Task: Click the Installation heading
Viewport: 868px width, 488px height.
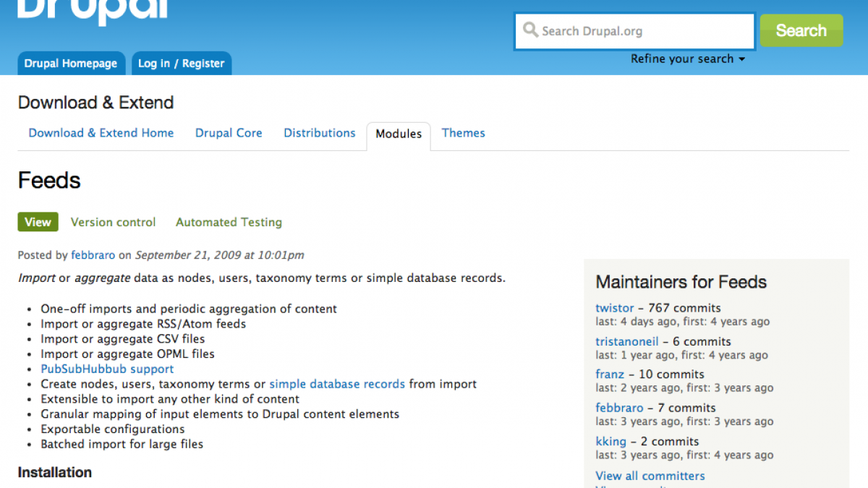Action: pos(55,472)
